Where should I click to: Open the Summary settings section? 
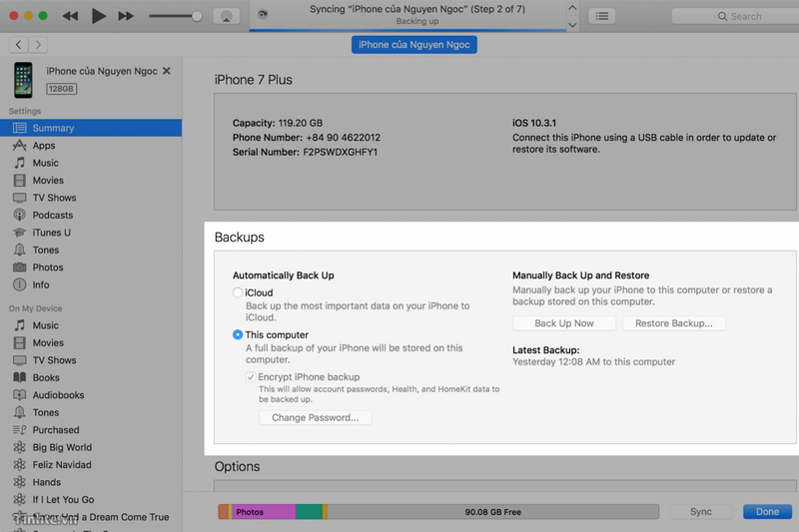(x=91, y=128)
